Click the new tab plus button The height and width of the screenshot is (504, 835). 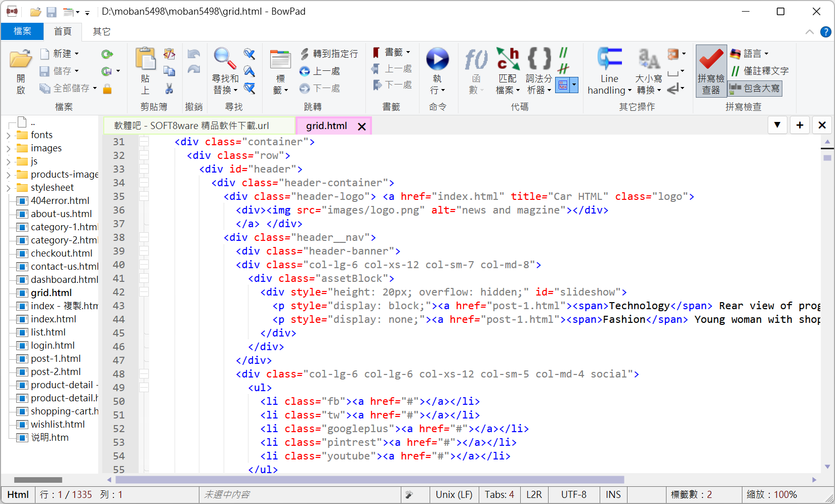[x=800, y=125]
